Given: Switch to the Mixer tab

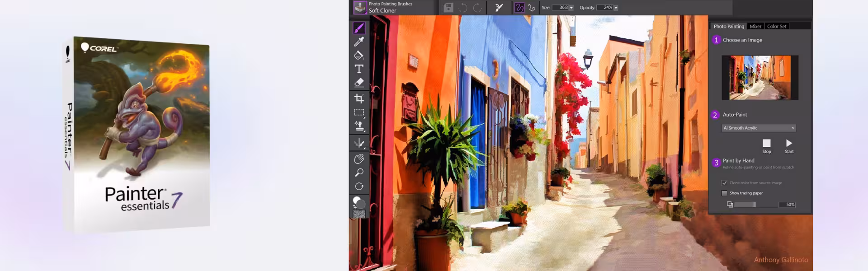Looking at the screenshot, I should pyautogui.click(x=755, y=26).
